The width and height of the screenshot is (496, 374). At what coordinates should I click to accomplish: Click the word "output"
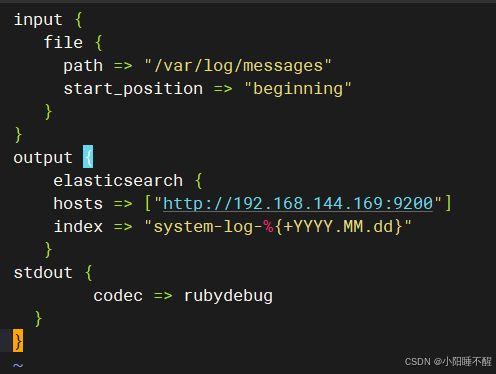(43, 158)
